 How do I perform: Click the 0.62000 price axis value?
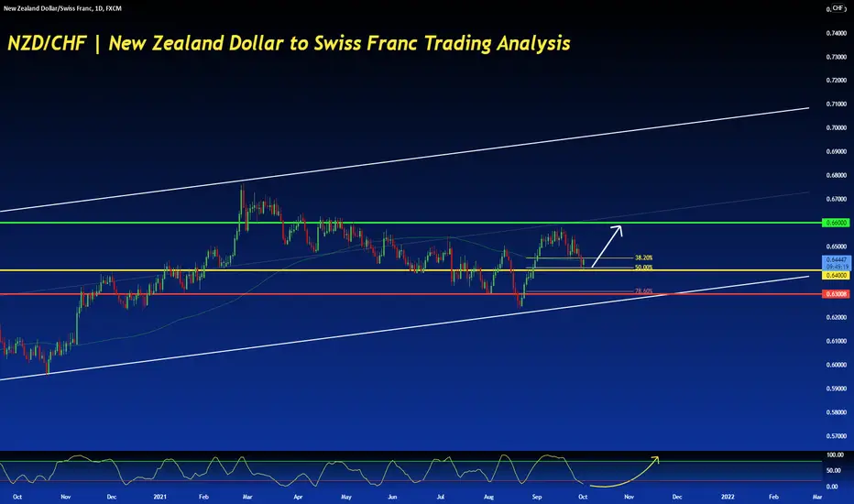click(x=837, y=318)
